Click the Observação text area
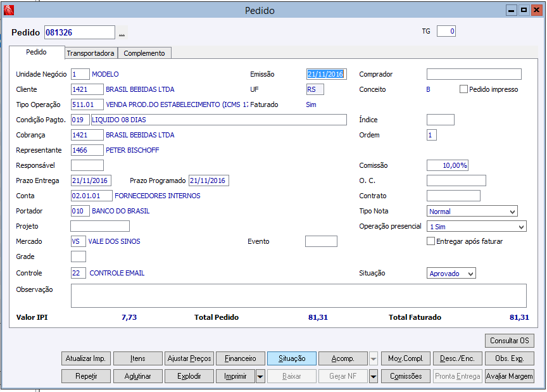Screen dimensions: 547x392 click(x=299, y=296)
